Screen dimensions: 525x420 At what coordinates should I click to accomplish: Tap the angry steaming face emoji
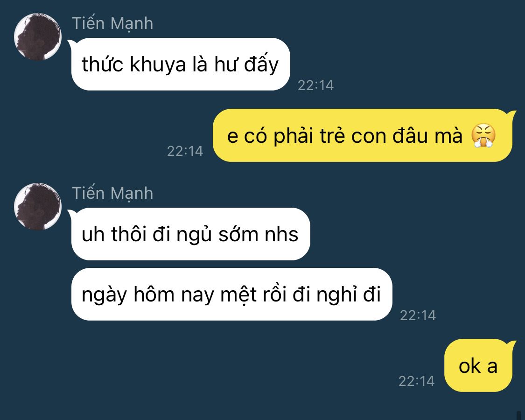click(x=483, y=136)
